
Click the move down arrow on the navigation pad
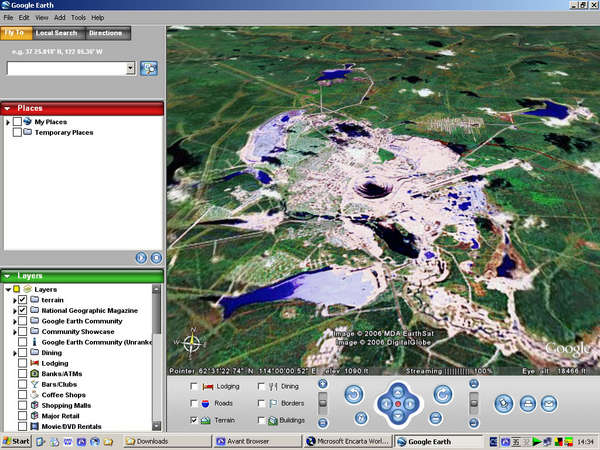pyautogui.click(x=398, y=416)
